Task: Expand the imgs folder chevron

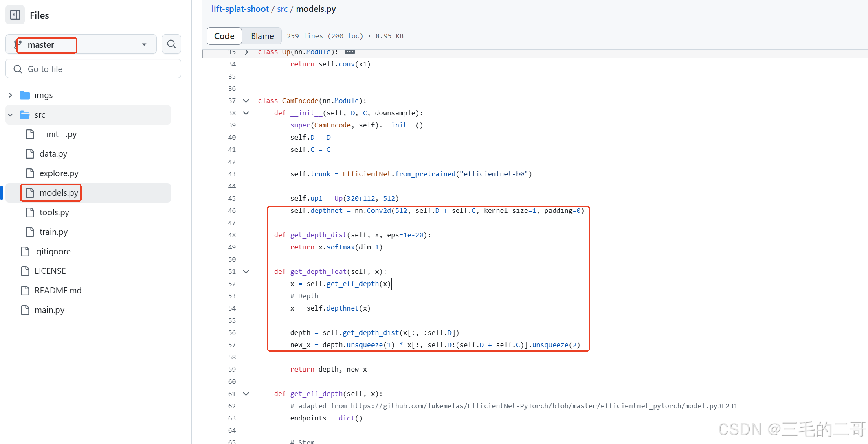Action: (x=10, y=95)
